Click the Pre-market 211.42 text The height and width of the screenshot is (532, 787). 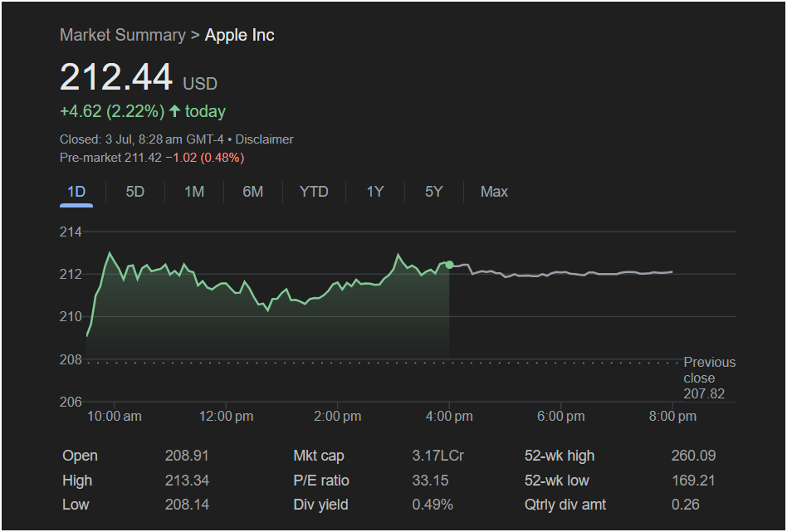[110, 158]
